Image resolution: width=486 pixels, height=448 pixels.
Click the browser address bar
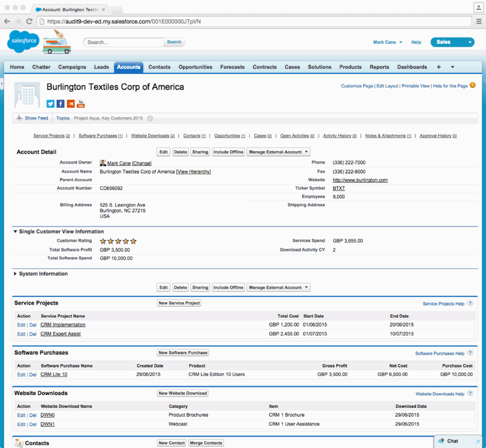[x=254, y=21]
